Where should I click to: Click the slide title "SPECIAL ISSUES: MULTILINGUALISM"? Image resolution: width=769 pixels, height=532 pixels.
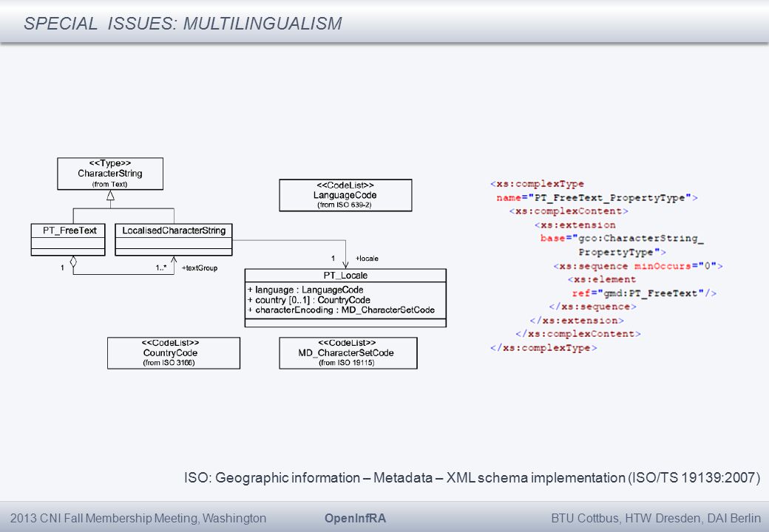pyautogui.click(x=183, y=24)
